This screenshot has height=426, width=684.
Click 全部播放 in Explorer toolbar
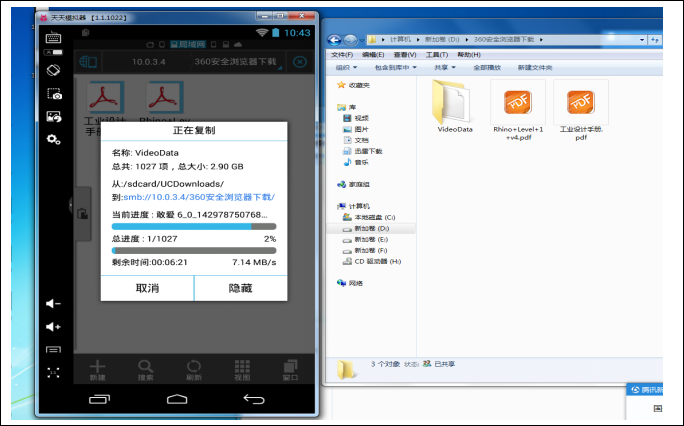pos(487,68)
